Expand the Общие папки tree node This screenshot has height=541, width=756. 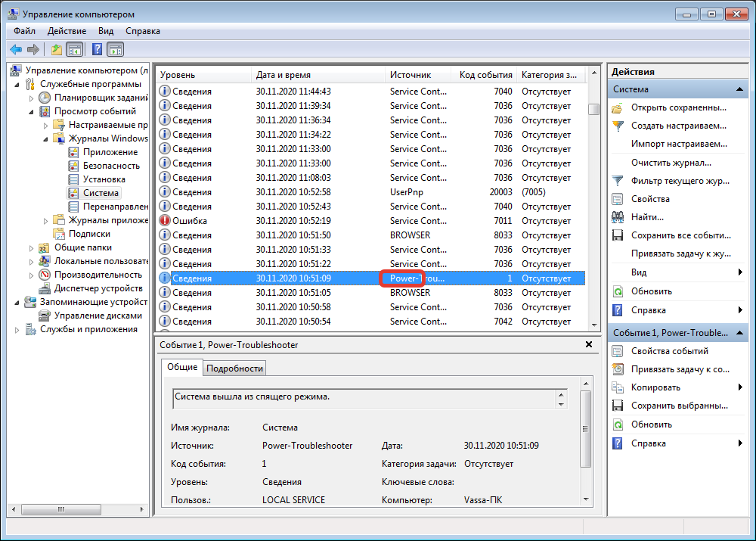pyautogui.click(x=32, y=248)
